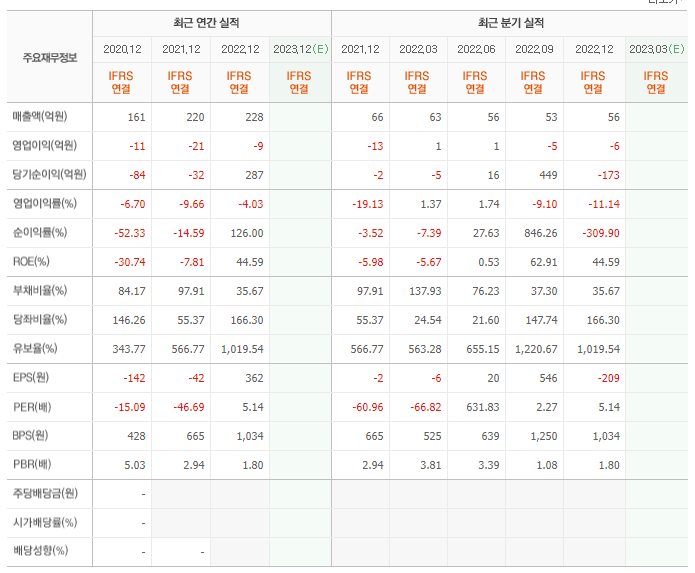
Task: Select the 546 EPS value
Action: point(548,378)
